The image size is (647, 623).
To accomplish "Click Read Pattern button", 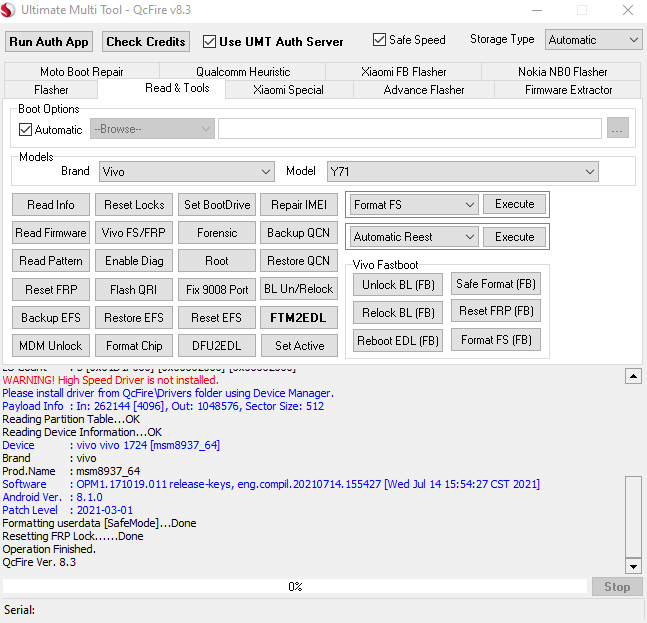I will click(51, 261).
